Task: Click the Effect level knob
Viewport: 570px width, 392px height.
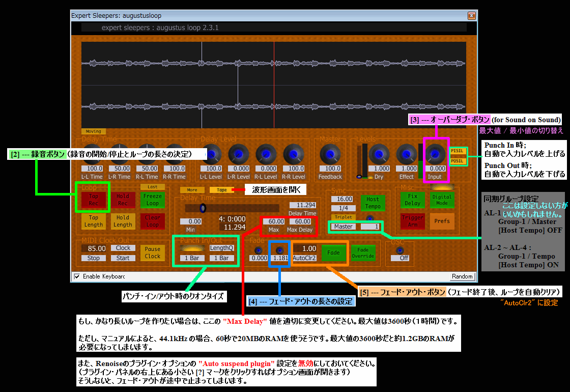Action: (407, 154)
